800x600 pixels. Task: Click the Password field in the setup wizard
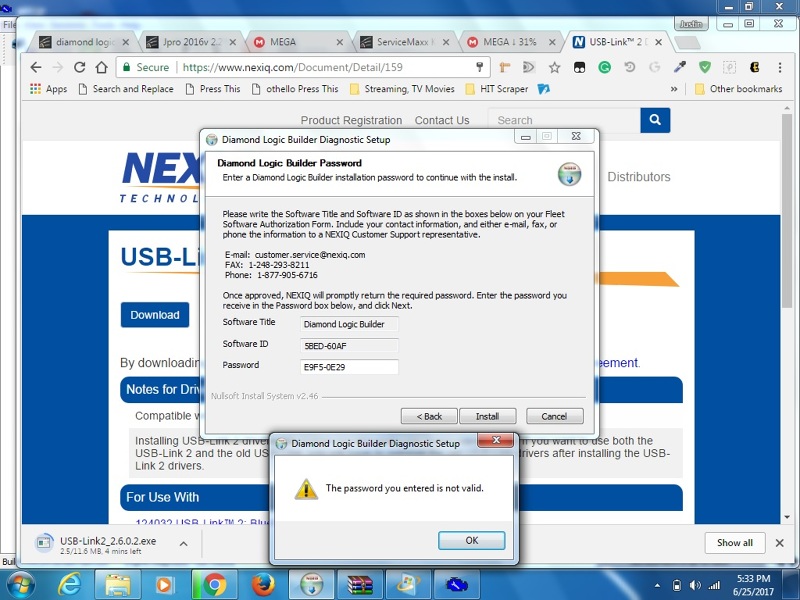tap(349, 366)
